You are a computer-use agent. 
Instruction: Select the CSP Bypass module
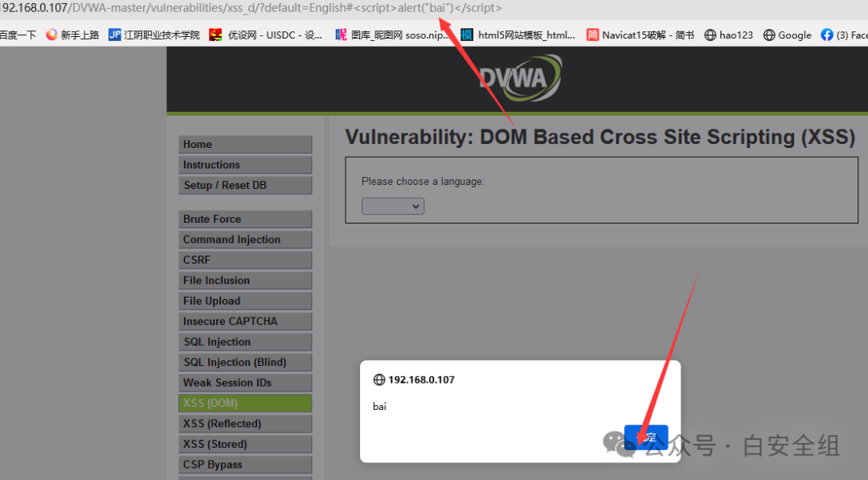click(x=245, y=465)
